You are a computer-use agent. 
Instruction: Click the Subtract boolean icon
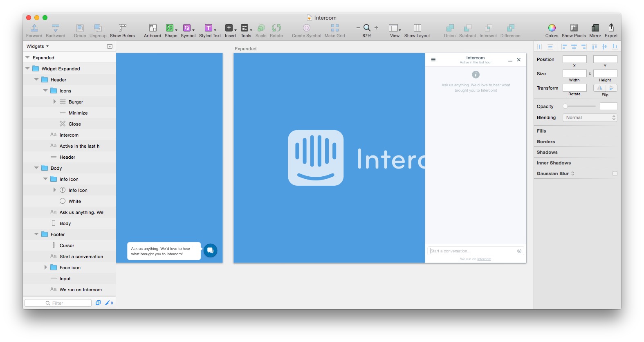(467, 28)
